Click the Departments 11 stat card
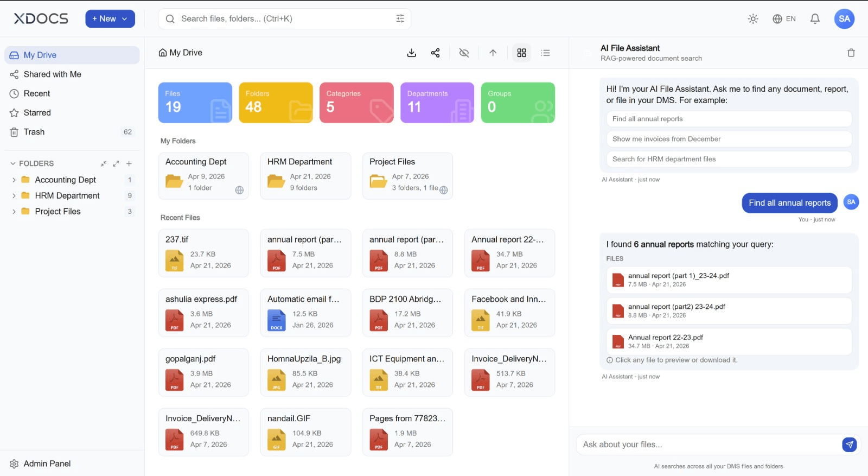 [x=437, y=103]
